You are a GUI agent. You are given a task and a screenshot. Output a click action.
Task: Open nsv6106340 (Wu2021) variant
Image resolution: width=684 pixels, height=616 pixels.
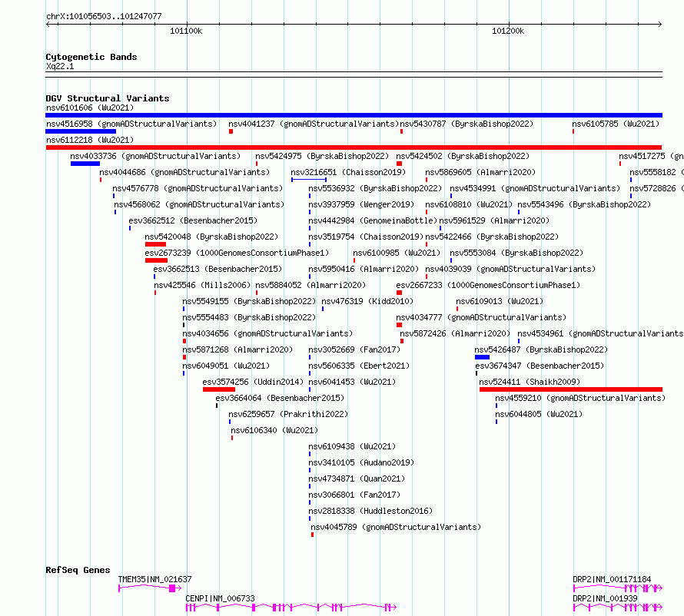click(x=274, y=430)
